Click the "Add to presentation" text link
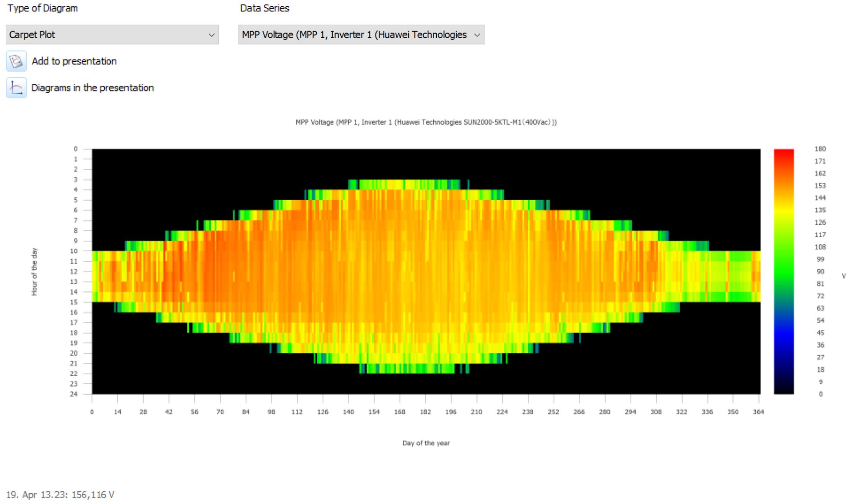Image resolution: width=853 pixels, height=504 pixels. (x=74, y=61)
